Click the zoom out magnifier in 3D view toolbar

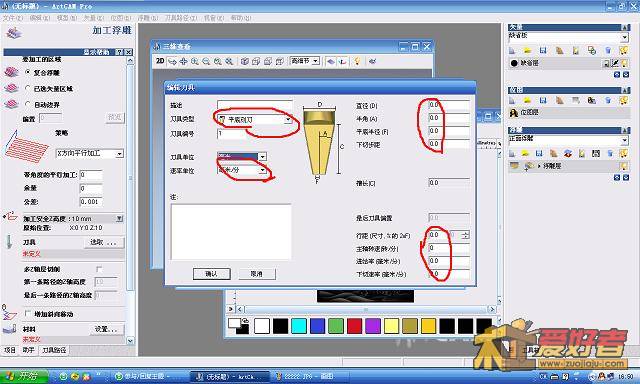(207, 62)
